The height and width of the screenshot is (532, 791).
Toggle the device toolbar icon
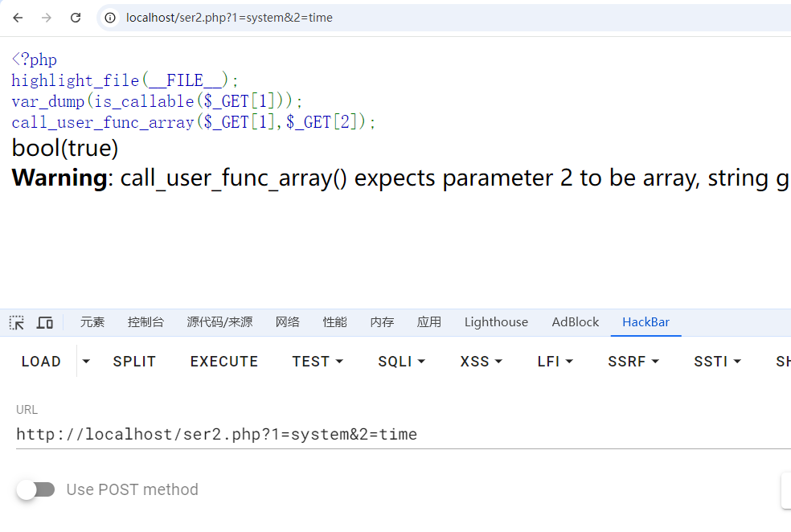pyautogui.click(x=45, y=322)
